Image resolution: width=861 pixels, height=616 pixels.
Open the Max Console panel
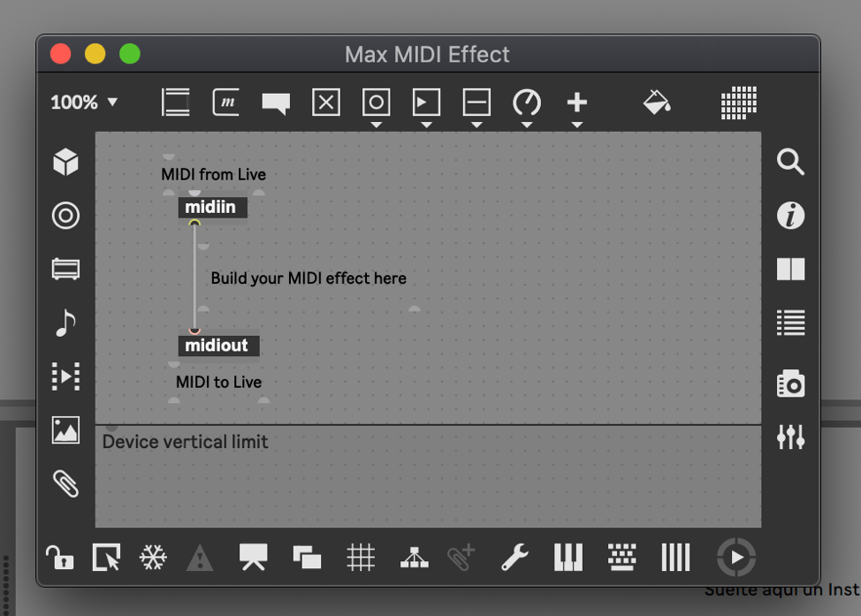(x=789, y=322)
